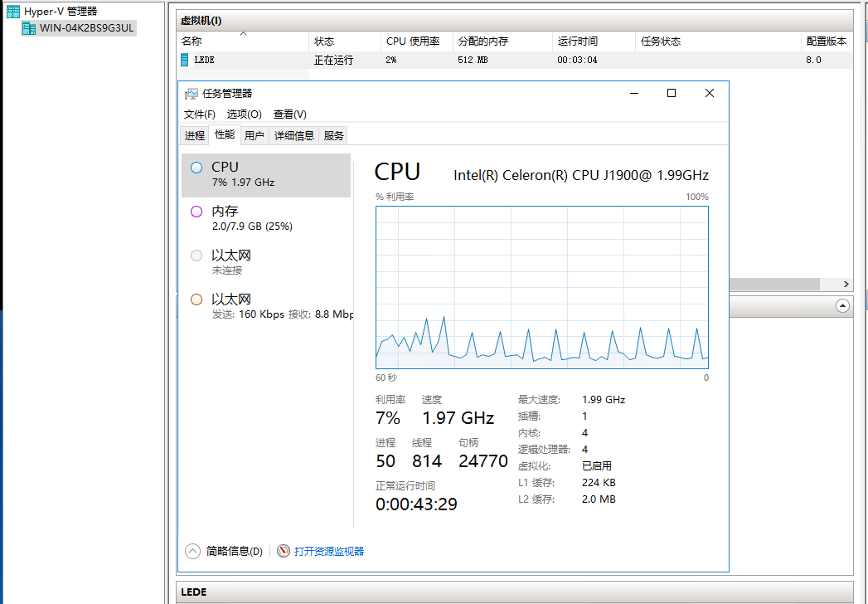Click the CPU utilization graph

pos(542,288)
